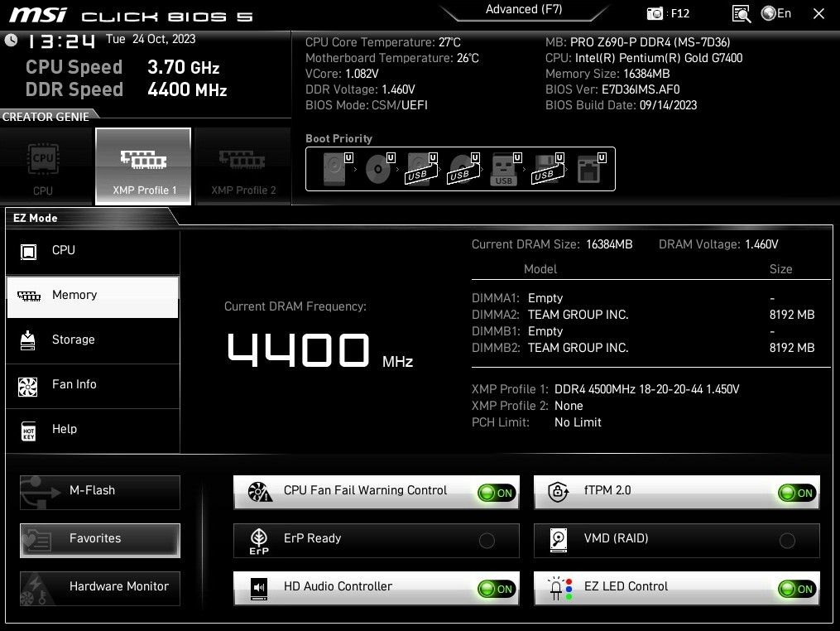This screenshot has height=631, width=840.
Task: Click the DIMMB1 Empty entry
Action: pos(545,331)
